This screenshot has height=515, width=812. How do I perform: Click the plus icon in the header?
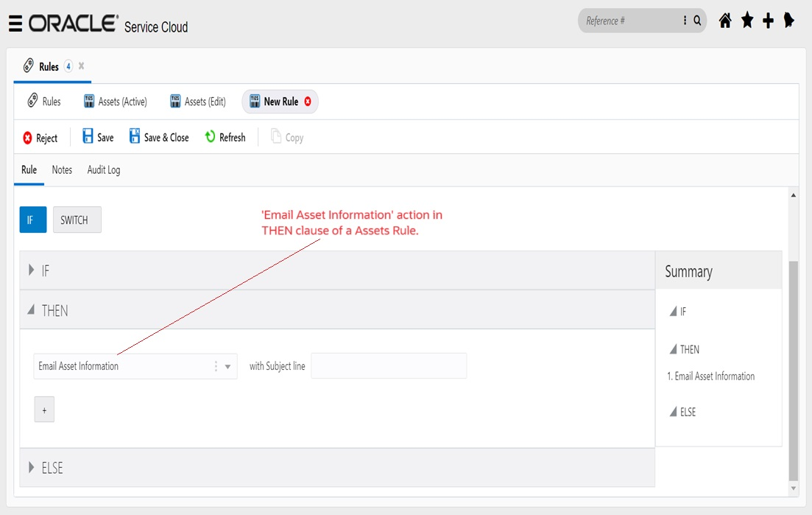point(768,20)
